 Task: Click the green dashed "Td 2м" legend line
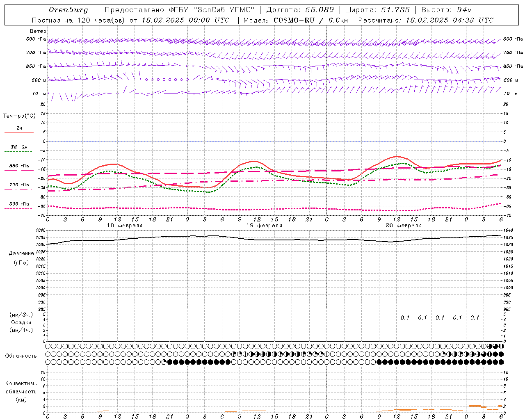18,152
